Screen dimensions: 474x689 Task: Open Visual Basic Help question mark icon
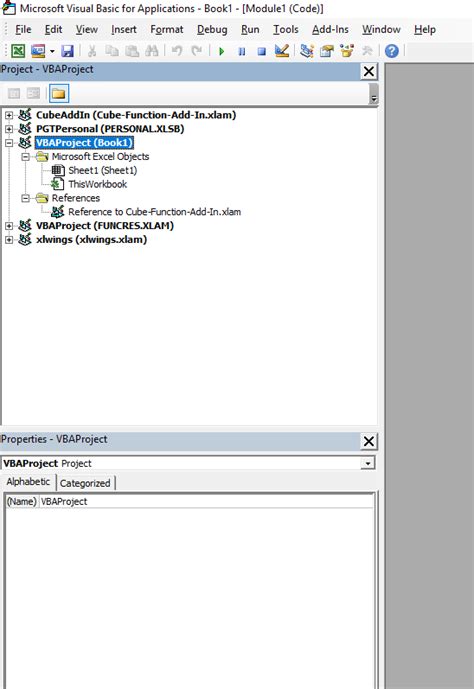click(391, 51)
